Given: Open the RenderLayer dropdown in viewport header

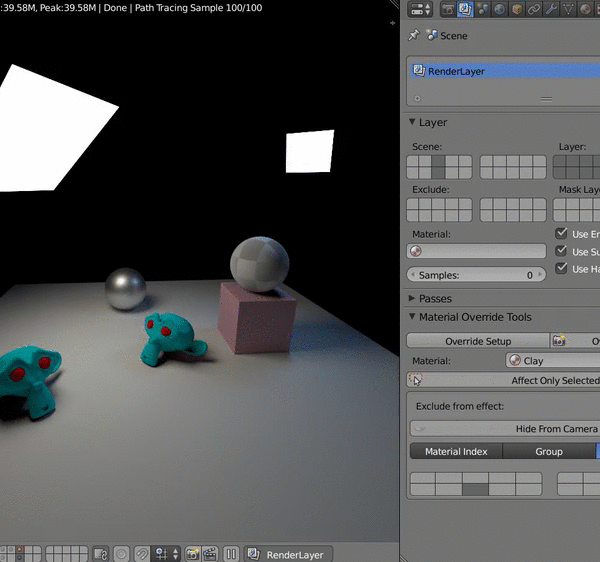Looking at the screenshot, I should tap(288, 554).
